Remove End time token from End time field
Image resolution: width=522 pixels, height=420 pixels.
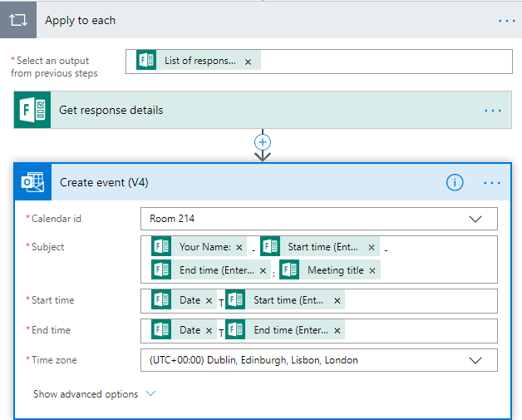click(x=337, y=331)
